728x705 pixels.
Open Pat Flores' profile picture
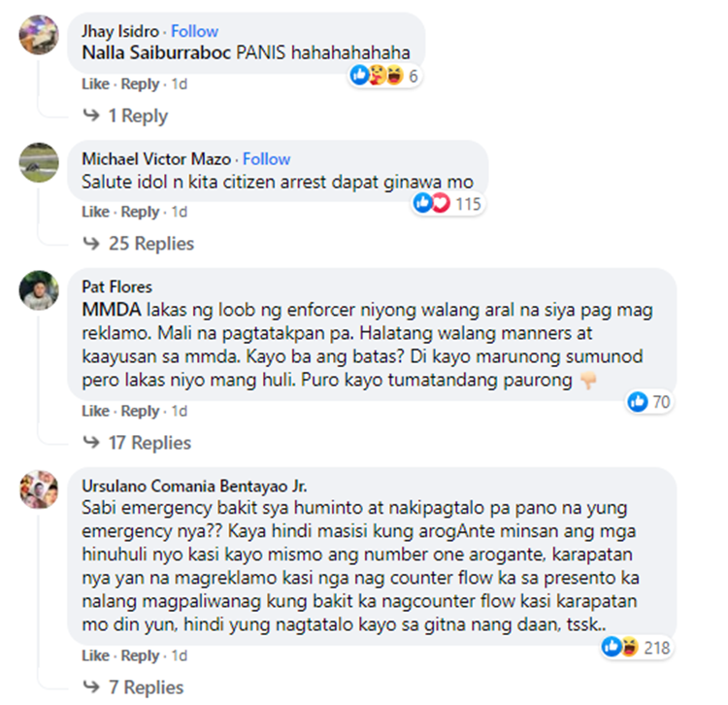(39, 290)
